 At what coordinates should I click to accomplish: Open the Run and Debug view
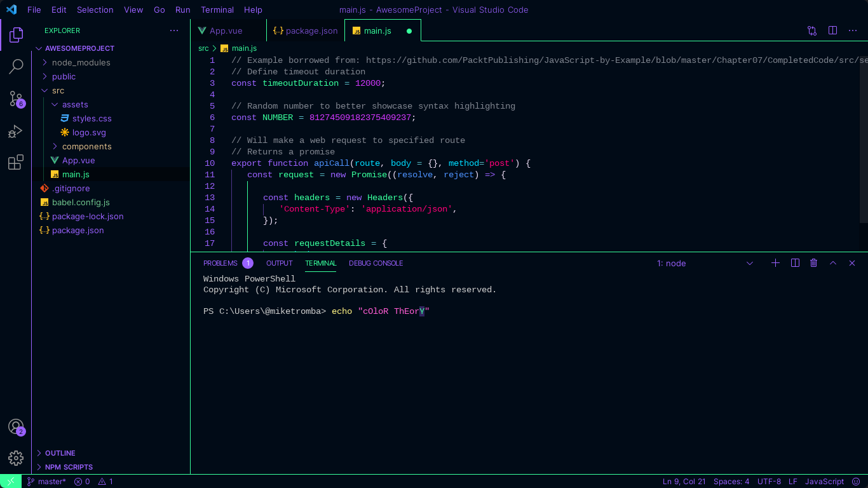coord(16,131)
